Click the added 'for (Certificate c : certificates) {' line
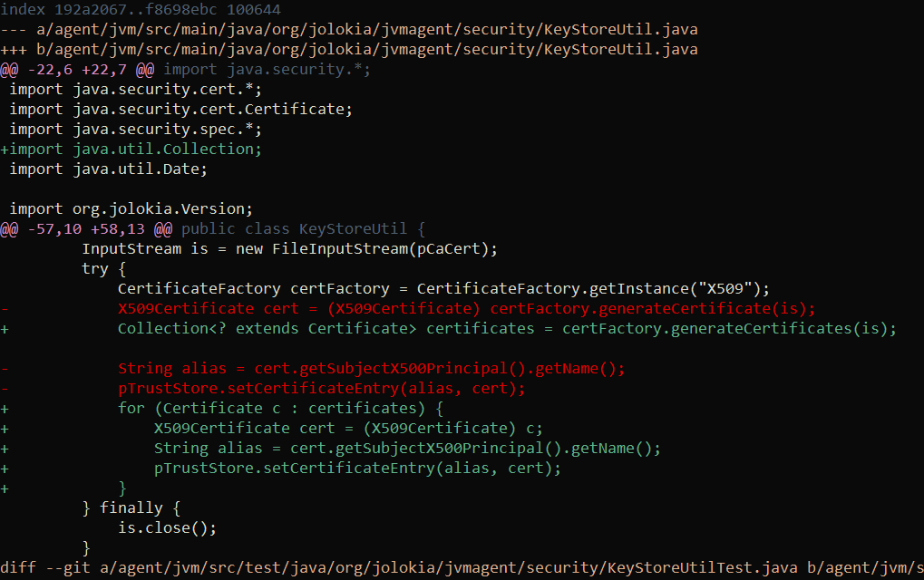Viewport: 924px width, 580px height. pos(280,409)
